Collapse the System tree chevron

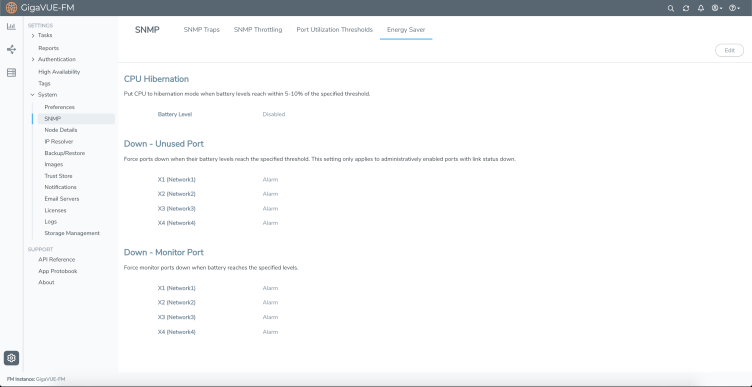[33, 95]
